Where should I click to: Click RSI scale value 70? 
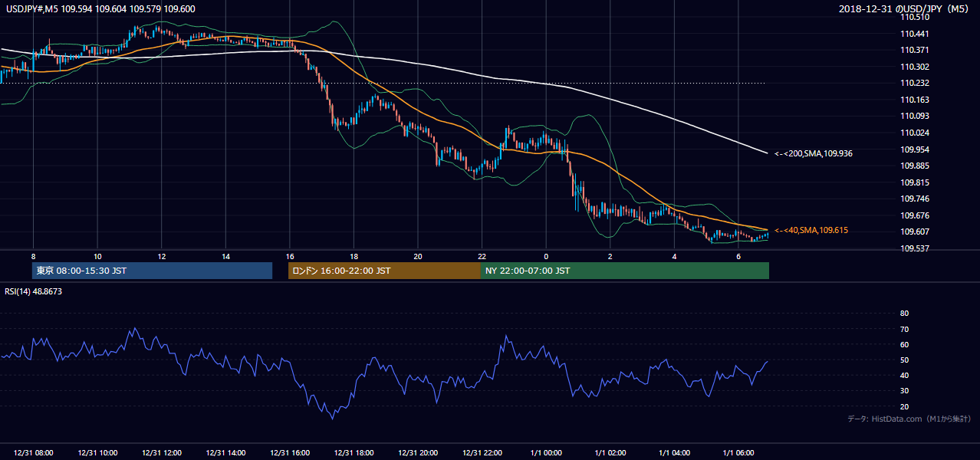905,329
